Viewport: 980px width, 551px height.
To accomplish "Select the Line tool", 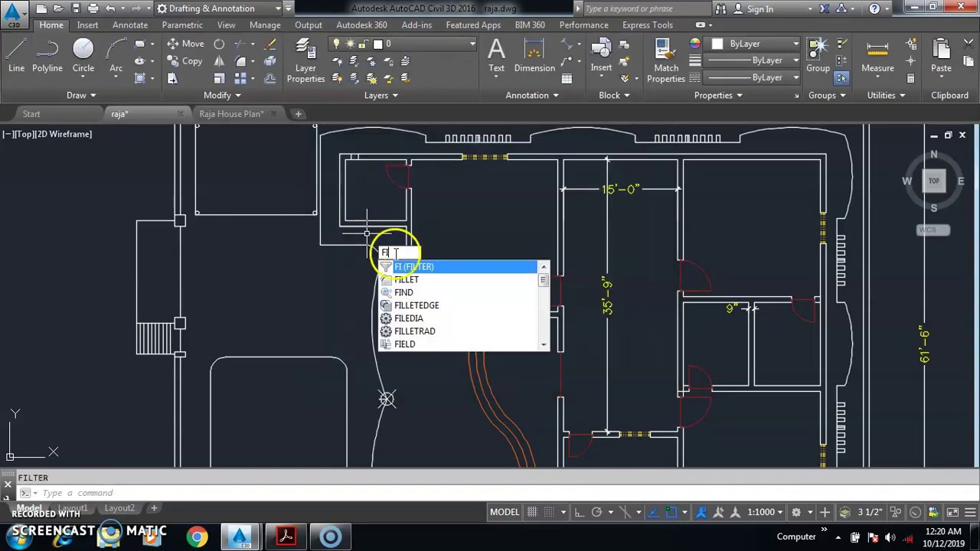I will pos(16,57).
